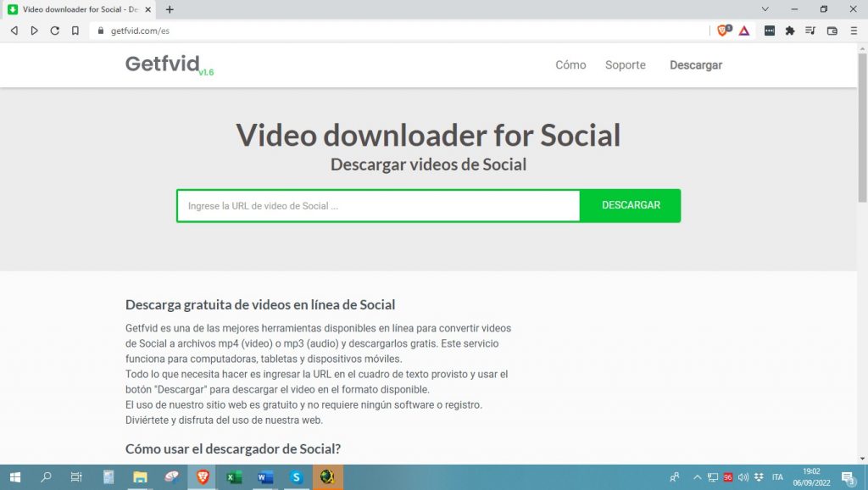Open the Brave wallet icon
Image resolution: width=868 pixels, height=490 pixels.
point(832,31)
